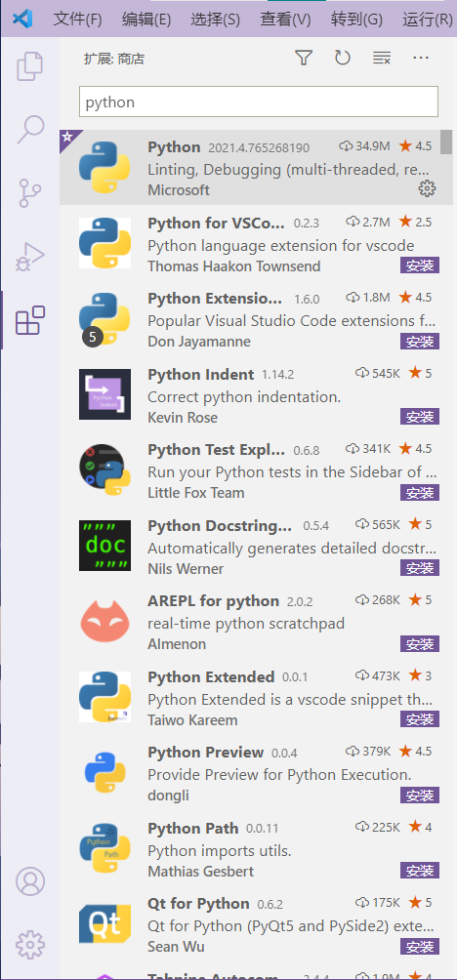Image resolution: width=457 pixels, height=980 pixels.
Task: Open the 文件(F) menu
Action: (77, 19)
